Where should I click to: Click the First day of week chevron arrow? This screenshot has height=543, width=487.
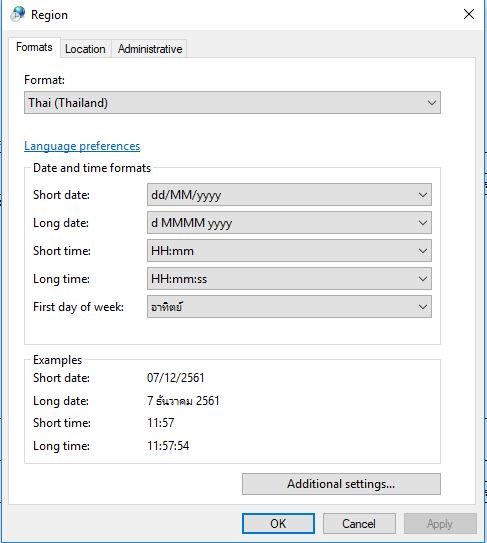[423, 307]
